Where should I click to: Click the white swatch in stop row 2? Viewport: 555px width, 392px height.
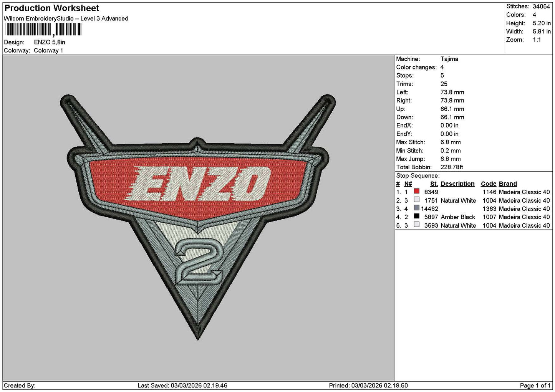416,200
